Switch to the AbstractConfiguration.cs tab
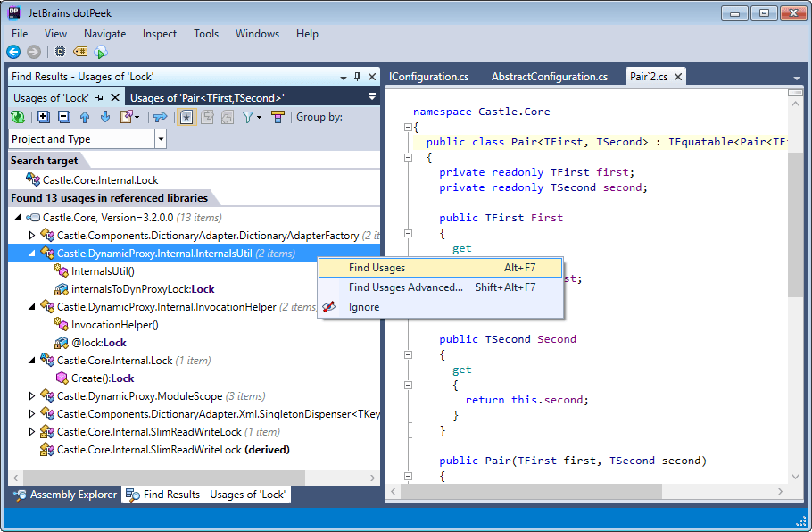Image resolution: width=812 pixels, height=532 pixels. coord(549,77)
